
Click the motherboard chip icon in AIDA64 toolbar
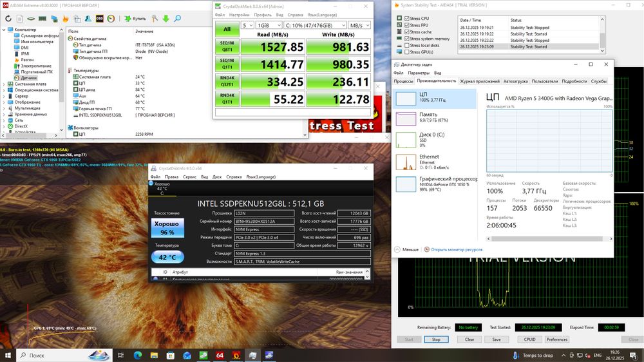pyautogui.click(x=31, y=19)
